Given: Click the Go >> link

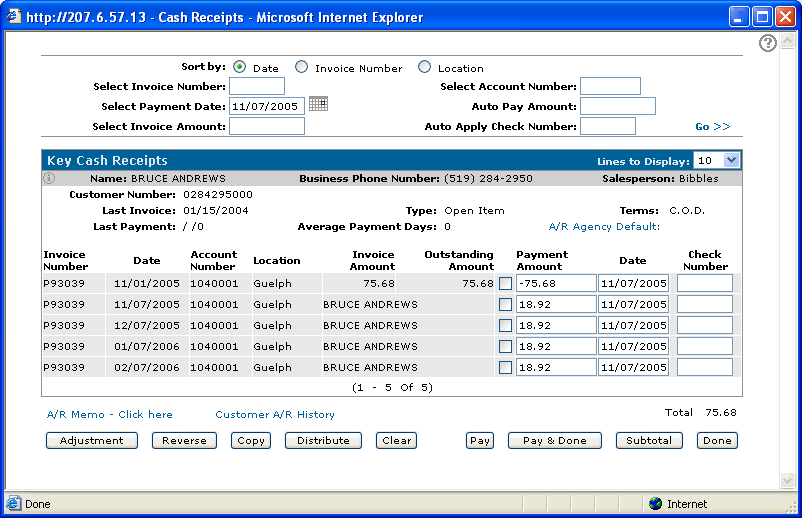Looking at the screenshot, I should pyautogui.click(x=713, y=127).
